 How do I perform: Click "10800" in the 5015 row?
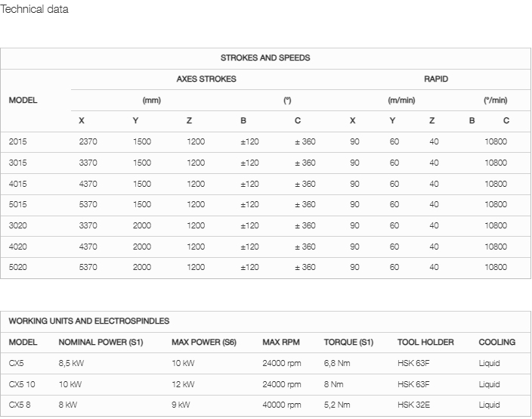coord(496,204)
